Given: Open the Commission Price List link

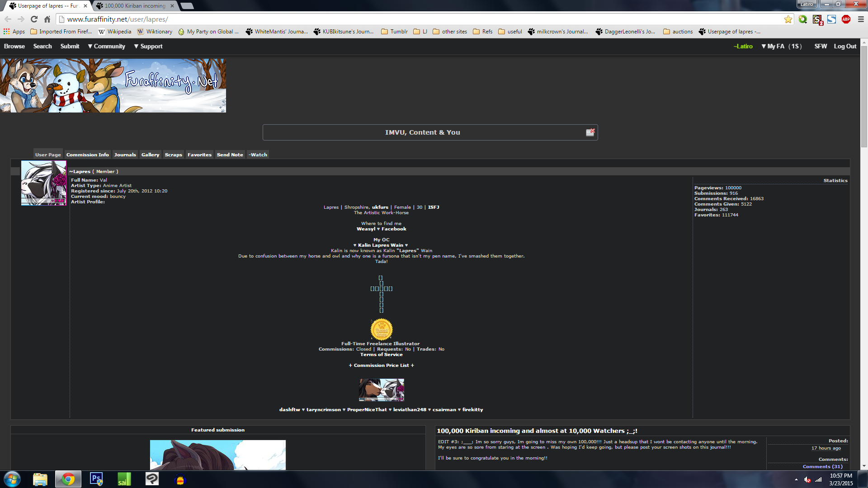Looking at the screenshot, I should [381, 365].
